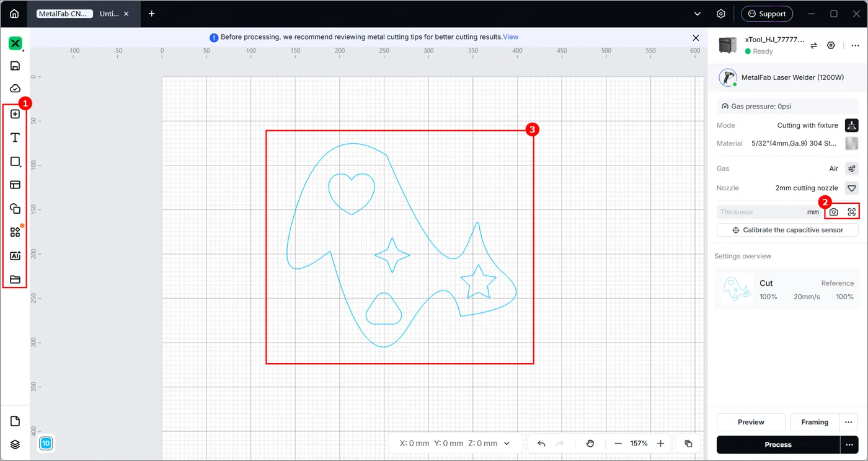Zoom in with the plus button
The image size is (868, 461).
point(660,444)
